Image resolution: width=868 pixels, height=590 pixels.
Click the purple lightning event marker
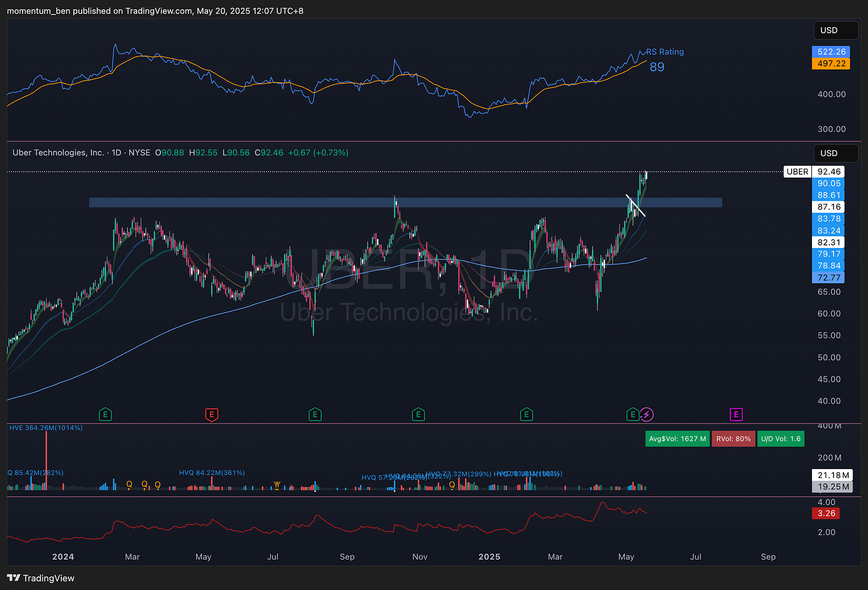(647, 414)
